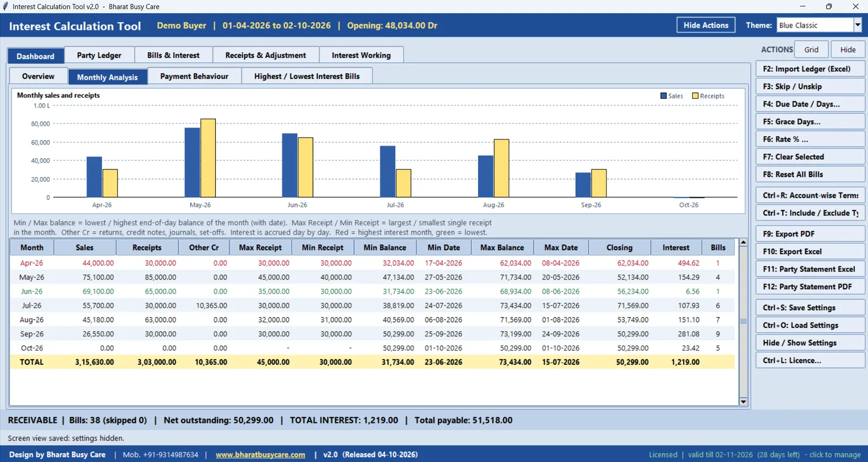868x462 pixels.
Task: Open the Theme dropdown arrow
Action: click(x=858, y=25)
